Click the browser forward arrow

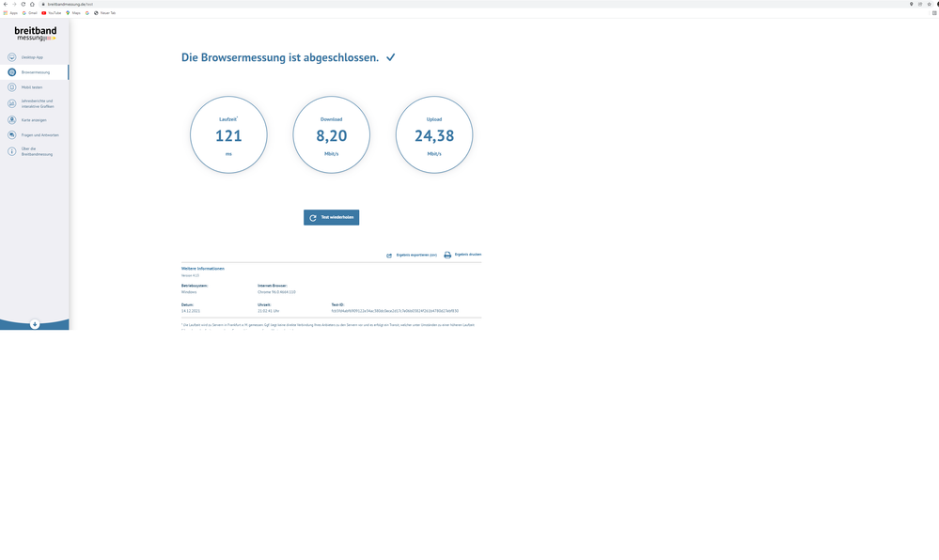[14, 4]
